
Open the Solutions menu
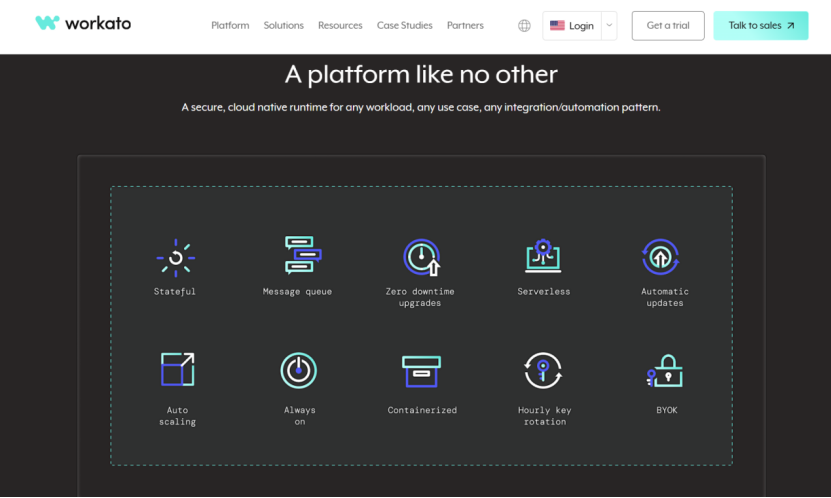(283, 26)
